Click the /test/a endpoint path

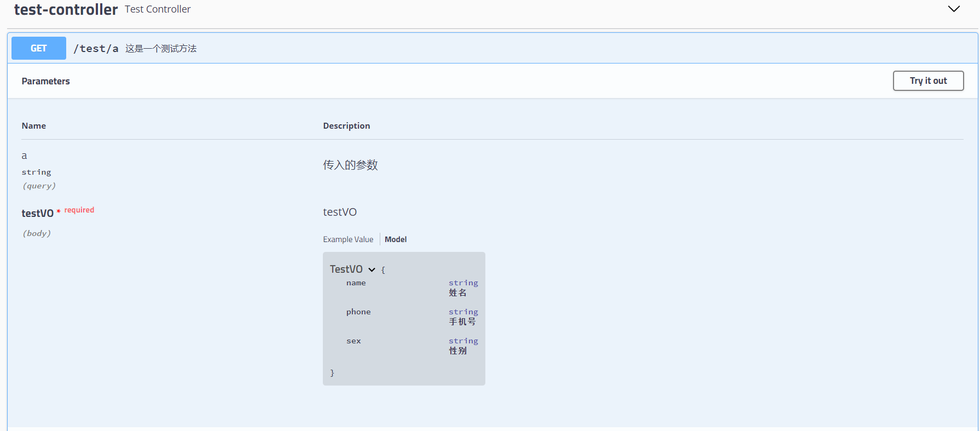pos(96,49)
